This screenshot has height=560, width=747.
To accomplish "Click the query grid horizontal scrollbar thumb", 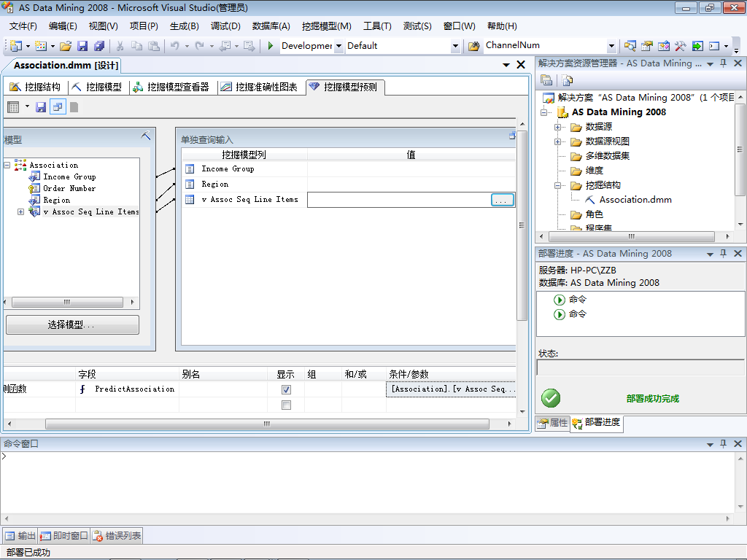I will tap(267, 424).
